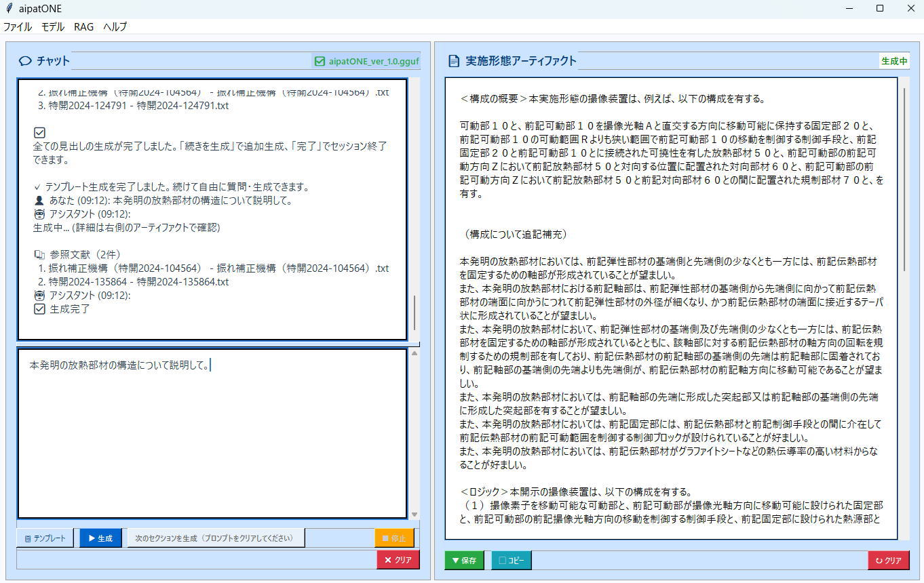Click the reference line 3. 特開2024-124791 - 特開2024-124791.txt
Screen dimensions: 924x583
point(134,106)
